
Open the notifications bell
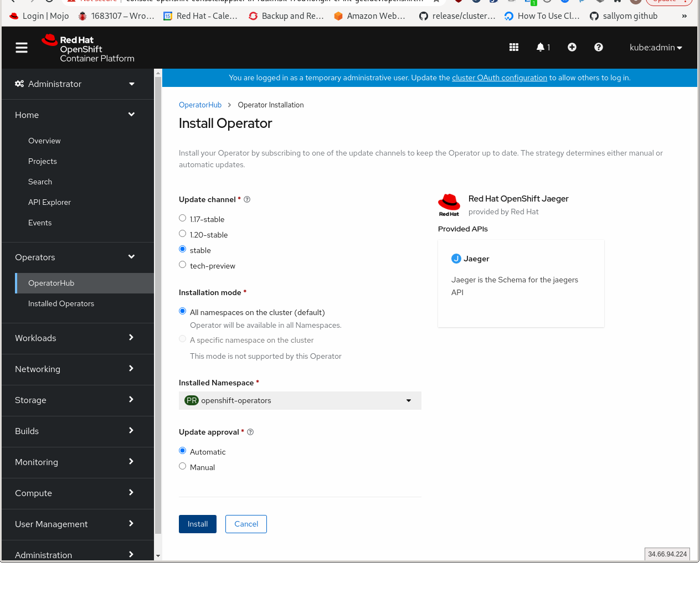pos(543,48)
